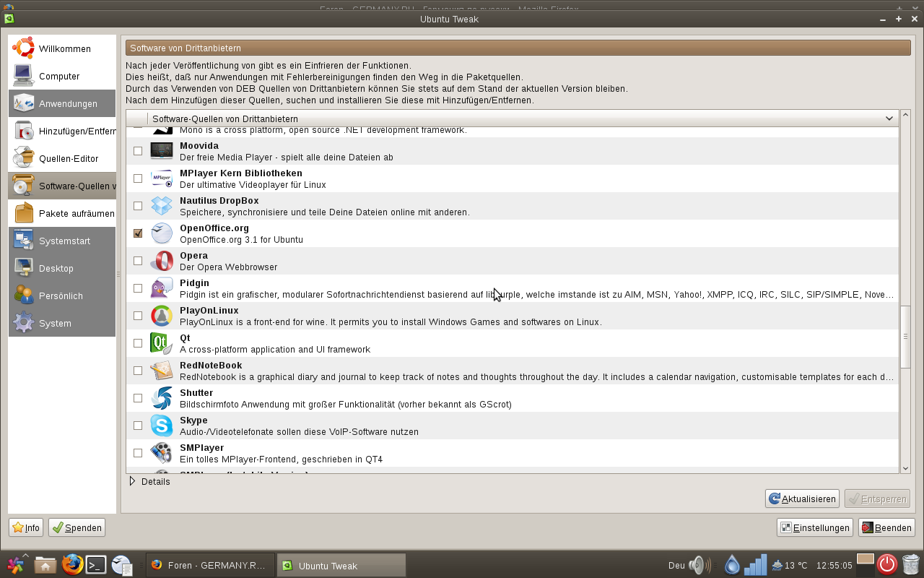Open the main menu star icon
924x578 pixels.
[x=15, y=565]
